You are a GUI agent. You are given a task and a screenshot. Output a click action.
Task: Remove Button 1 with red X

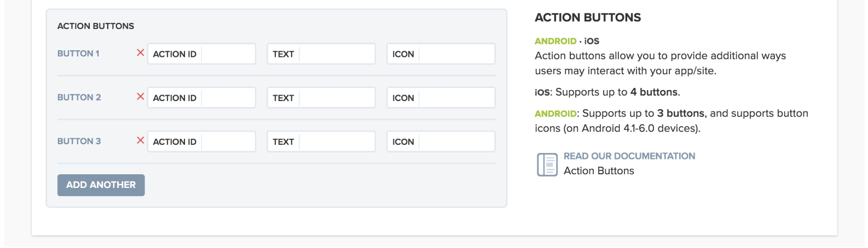pyautogui.click(x=141, y=53)
